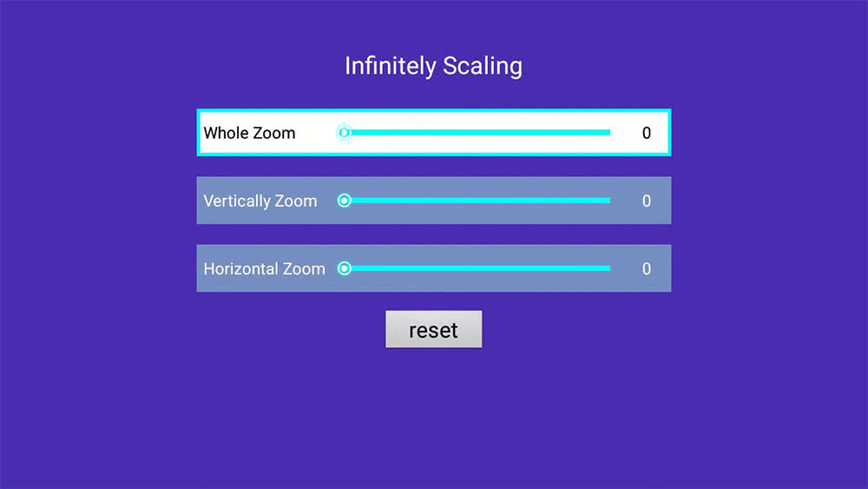Select the Vertically Zoom slider handle

click(345, 201)
